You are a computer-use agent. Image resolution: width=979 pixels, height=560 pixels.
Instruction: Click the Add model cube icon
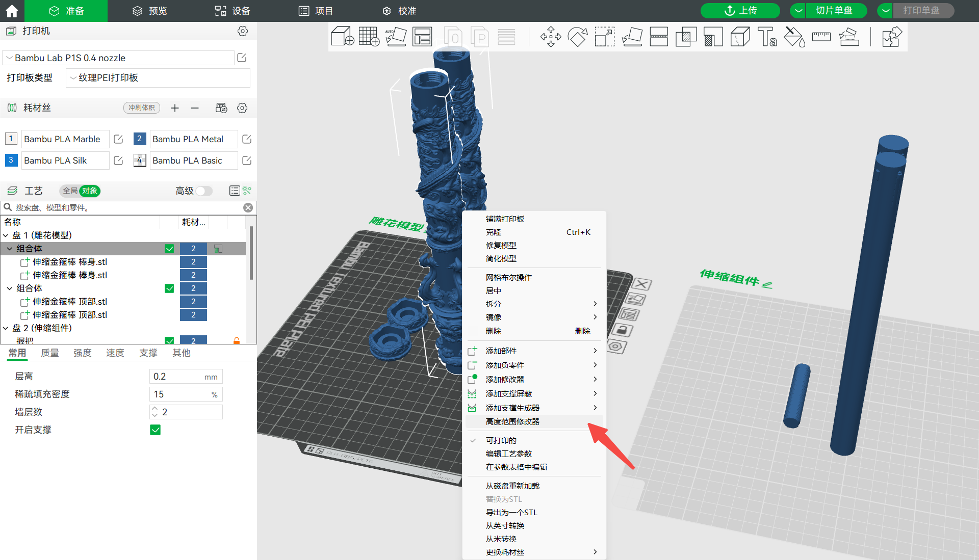click(342, 37)
